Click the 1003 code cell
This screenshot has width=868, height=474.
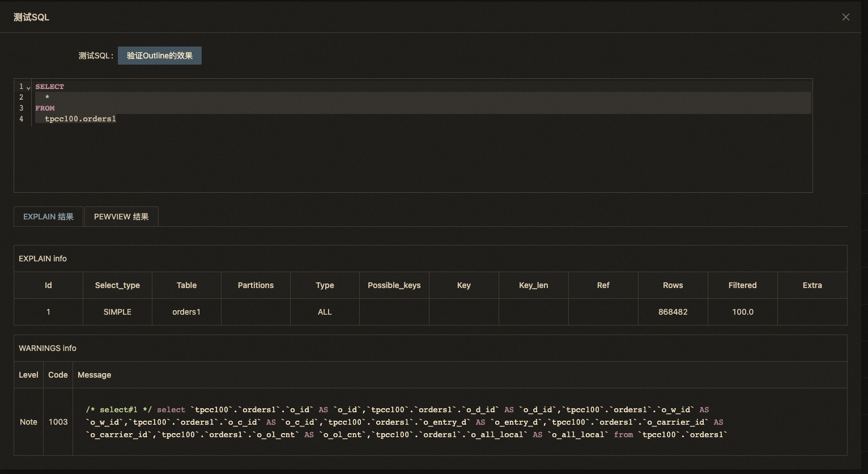point(58,422)
